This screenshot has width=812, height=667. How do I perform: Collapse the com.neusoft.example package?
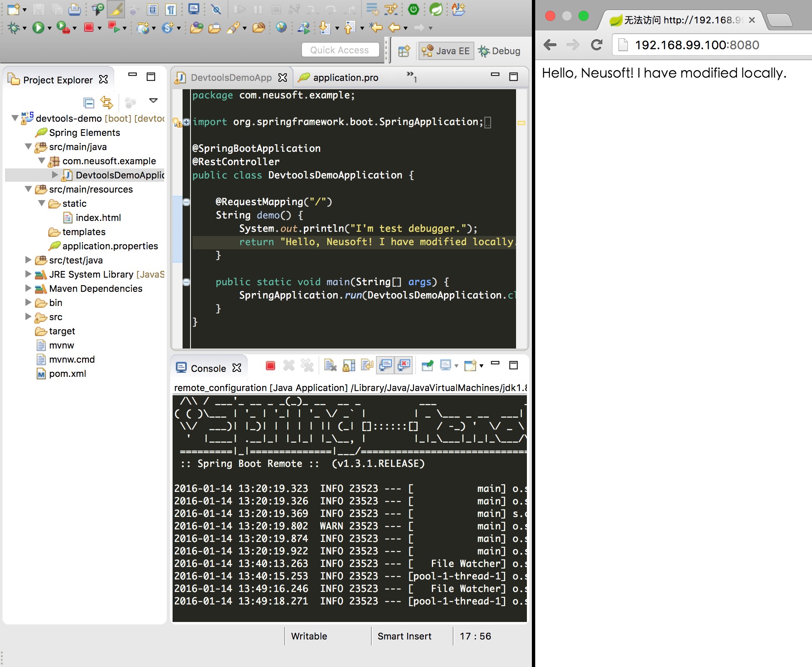[x=42, y=160]
